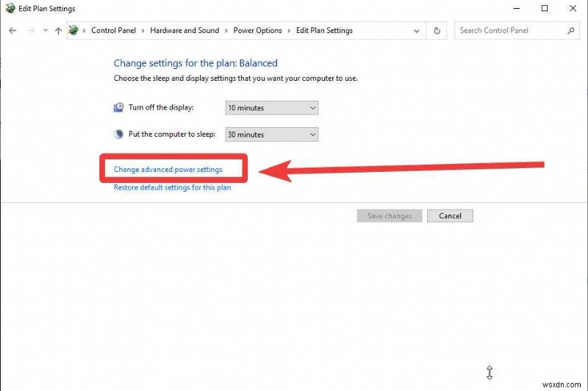Click the Edit Plan Settings title bar icon

[10, 8]
